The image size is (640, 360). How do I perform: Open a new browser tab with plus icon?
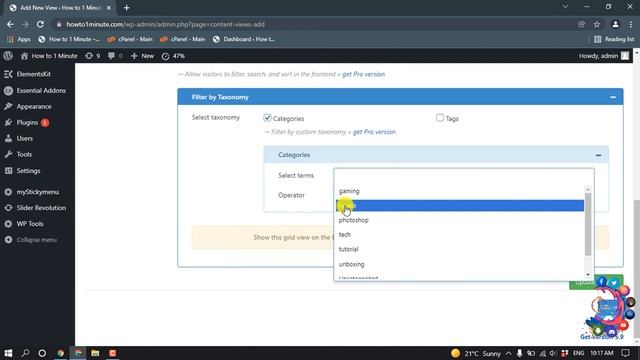pyautogui.click(x=127, y=8)
